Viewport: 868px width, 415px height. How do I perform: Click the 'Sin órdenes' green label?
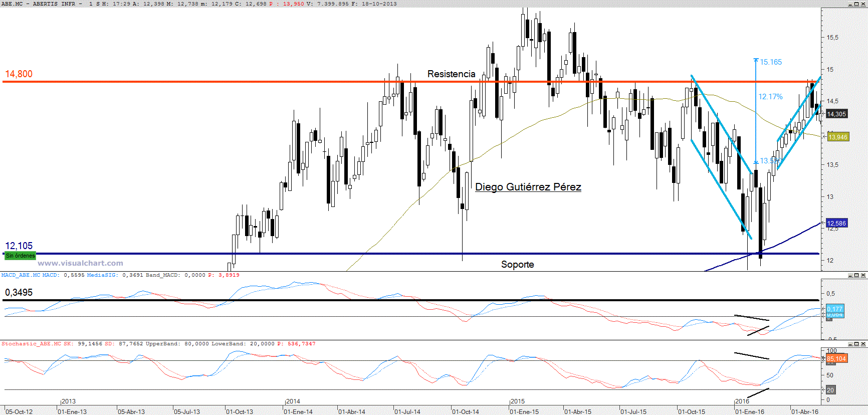(20, 256)
